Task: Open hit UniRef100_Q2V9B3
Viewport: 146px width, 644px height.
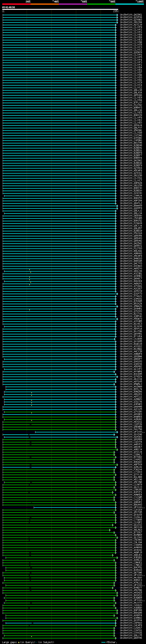Action: [131, 20]
